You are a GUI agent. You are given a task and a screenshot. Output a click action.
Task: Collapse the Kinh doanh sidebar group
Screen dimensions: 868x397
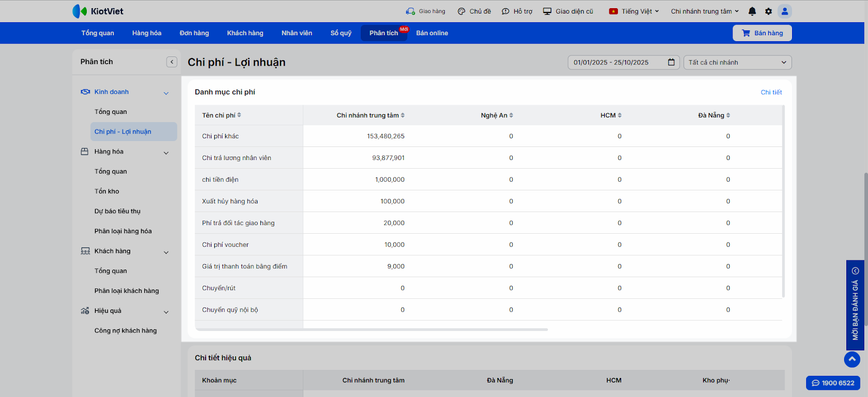click(x=166, y=93)
